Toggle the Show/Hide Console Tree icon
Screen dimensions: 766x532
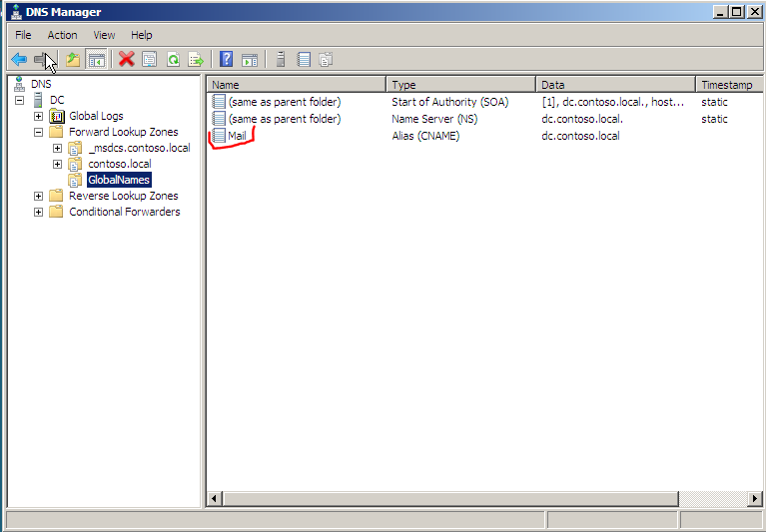pyautogui.click(x=96, y=60)
